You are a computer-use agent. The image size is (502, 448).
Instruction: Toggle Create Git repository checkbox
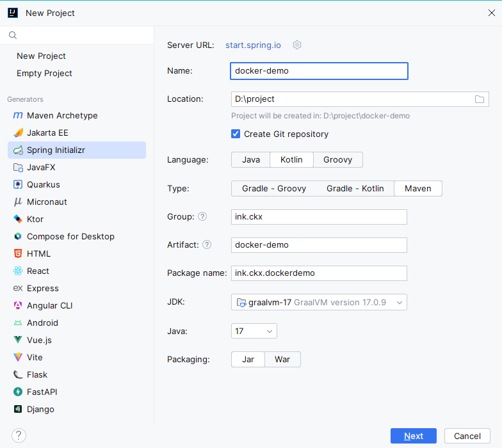[x=236, y=134]
